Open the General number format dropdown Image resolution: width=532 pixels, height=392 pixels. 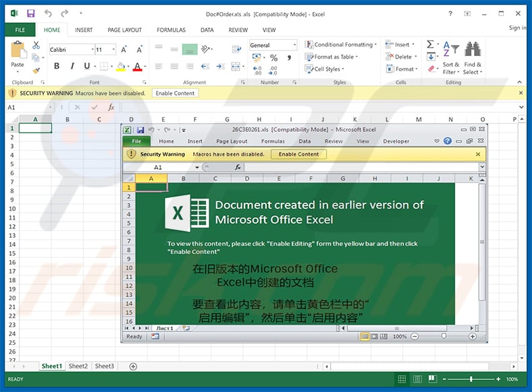(x=294, y=45)
